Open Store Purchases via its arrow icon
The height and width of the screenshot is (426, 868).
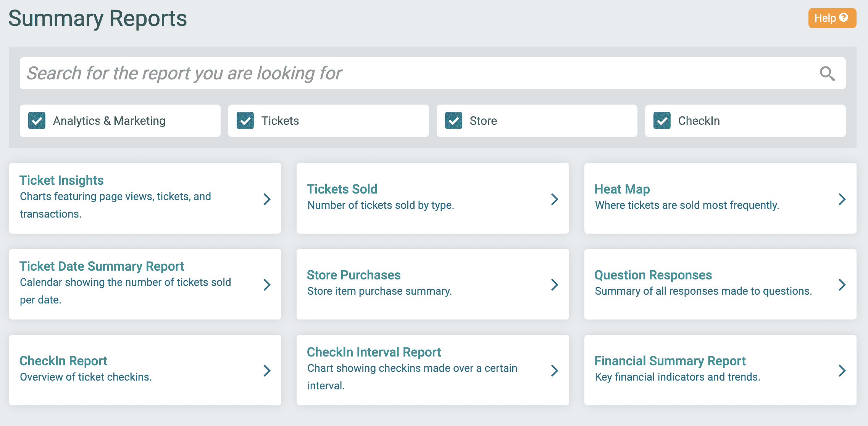554,284
